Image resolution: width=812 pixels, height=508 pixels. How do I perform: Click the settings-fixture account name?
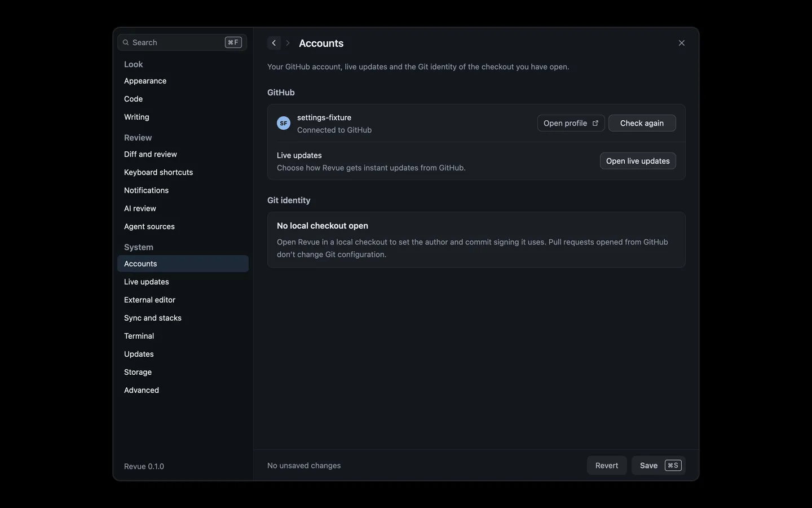(x=324, y=117)
